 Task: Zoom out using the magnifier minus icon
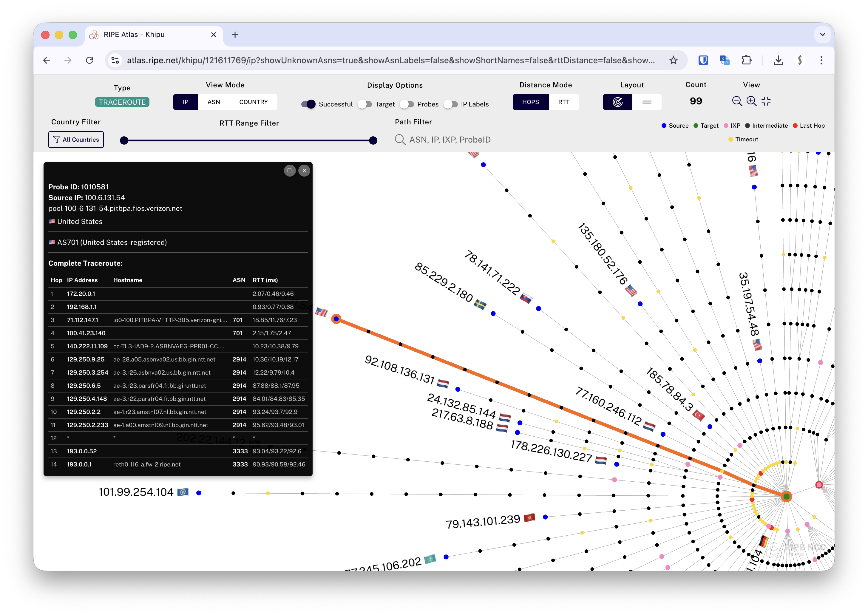click(x=737, y=101)
